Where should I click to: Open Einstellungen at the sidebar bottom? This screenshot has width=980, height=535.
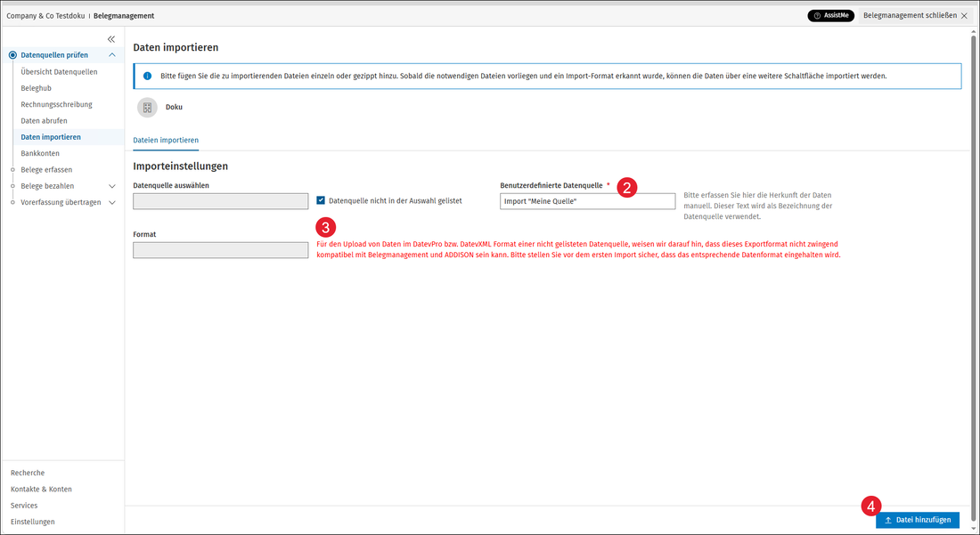tap(32, 522)
